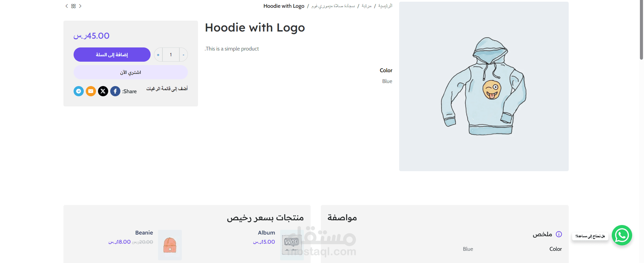This screenshot has width=644, height=263.
Task: Share product on Facebook
Action: point(115,91)
